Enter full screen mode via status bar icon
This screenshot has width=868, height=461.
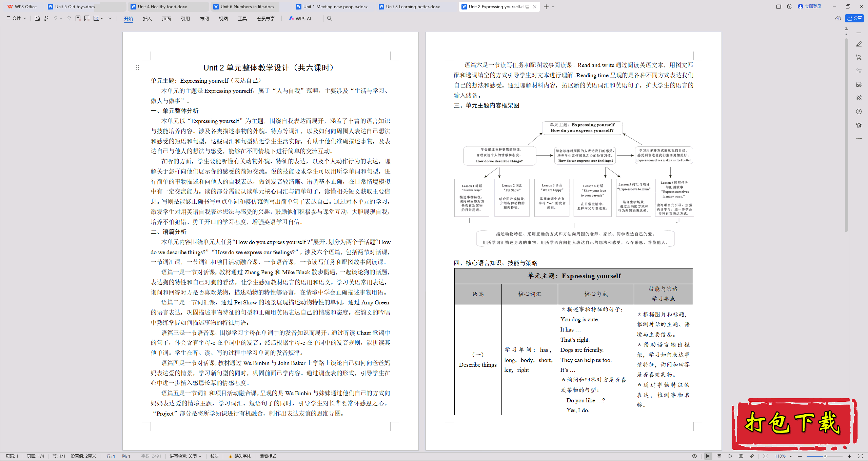click(x=860, y=456)
